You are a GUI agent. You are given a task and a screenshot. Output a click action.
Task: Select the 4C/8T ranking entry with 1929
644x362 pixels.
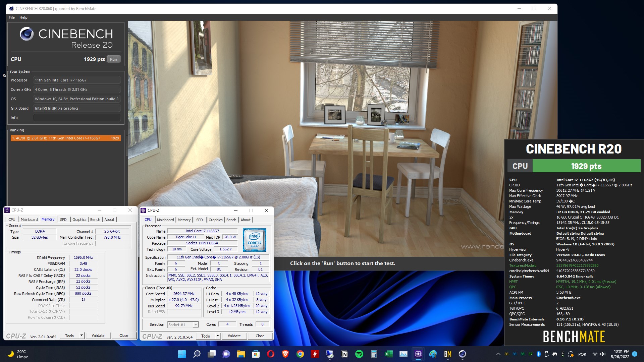click(65, 138)
